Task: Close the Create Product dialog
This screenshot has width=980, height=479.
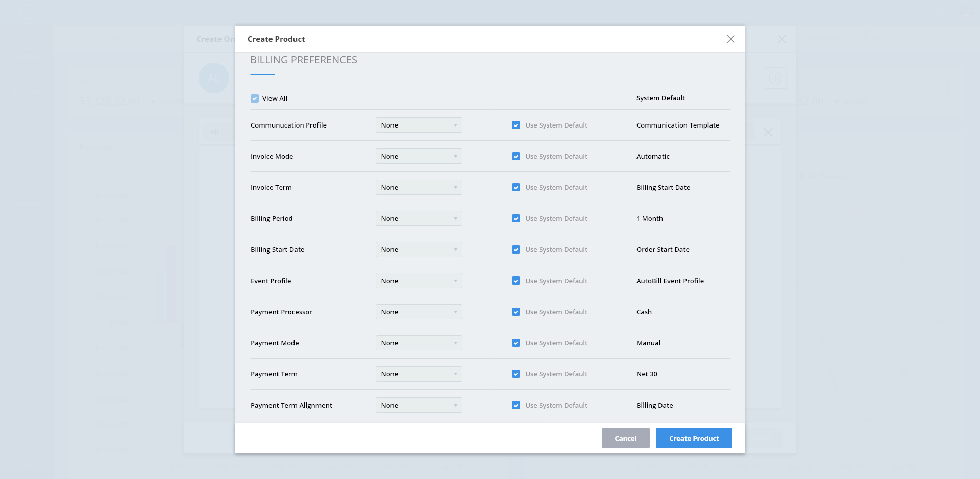Action: (730, 39)
